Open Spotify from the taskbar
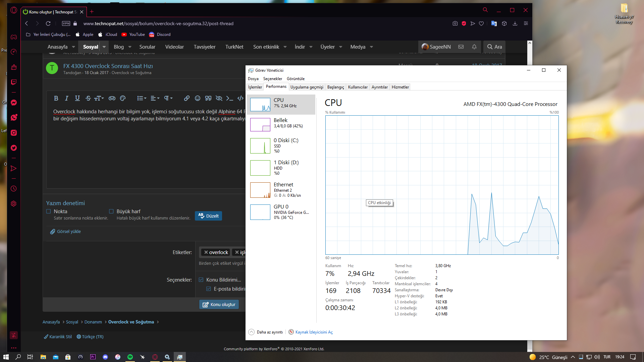 pos(130,357)
